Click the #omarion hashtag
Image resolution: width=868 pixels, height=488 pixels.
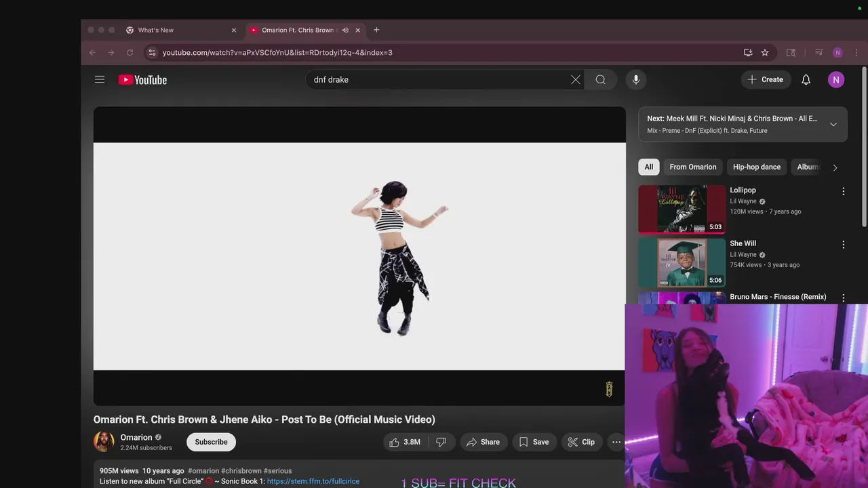[x=203, y=470]
